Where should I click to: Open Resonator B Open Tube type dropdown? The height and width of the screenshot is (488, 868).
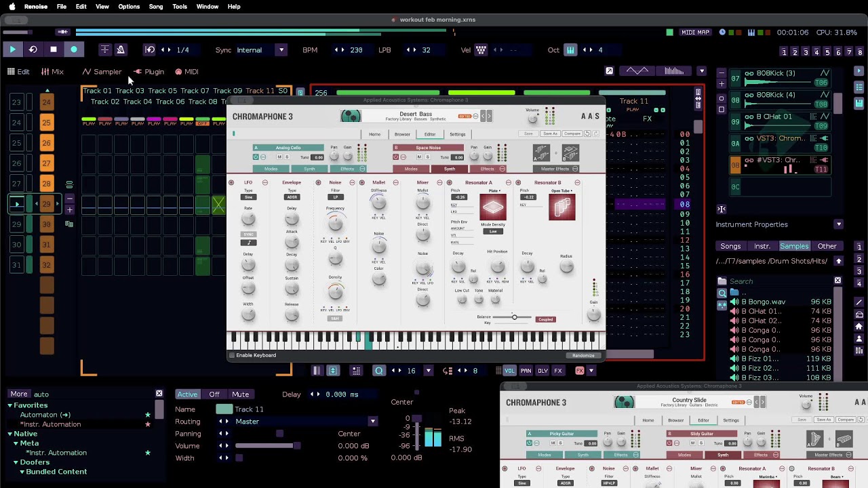tap(561, 190)
